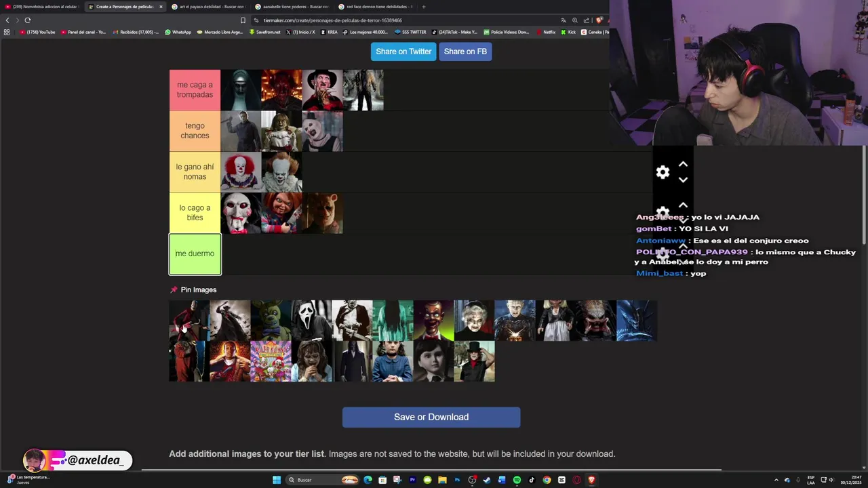Select the Killer Klowns poster image
868x488 pixels.
click(271, 361)
